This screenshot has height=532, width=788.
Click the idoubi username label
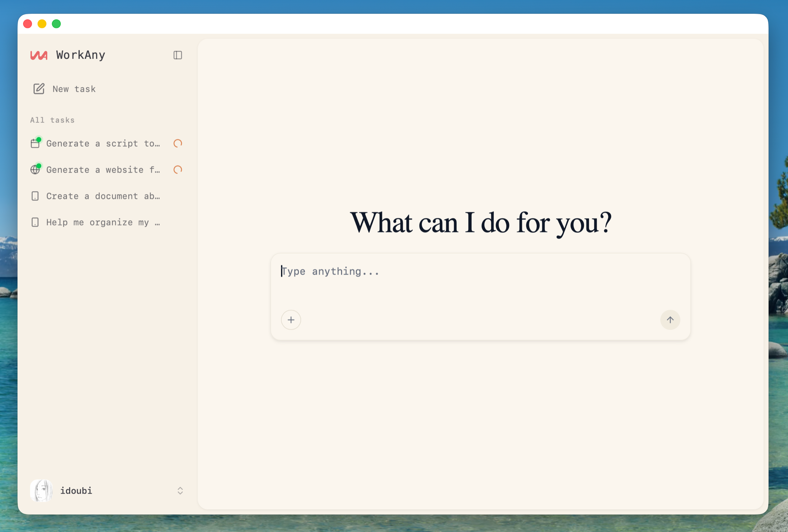click(76, 490)
